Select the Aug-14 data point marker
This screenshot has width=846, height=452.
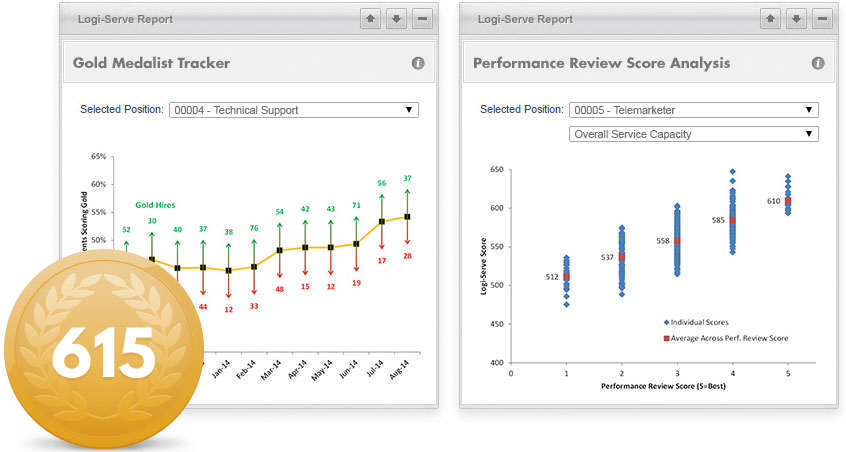click(x=407, y=217)
